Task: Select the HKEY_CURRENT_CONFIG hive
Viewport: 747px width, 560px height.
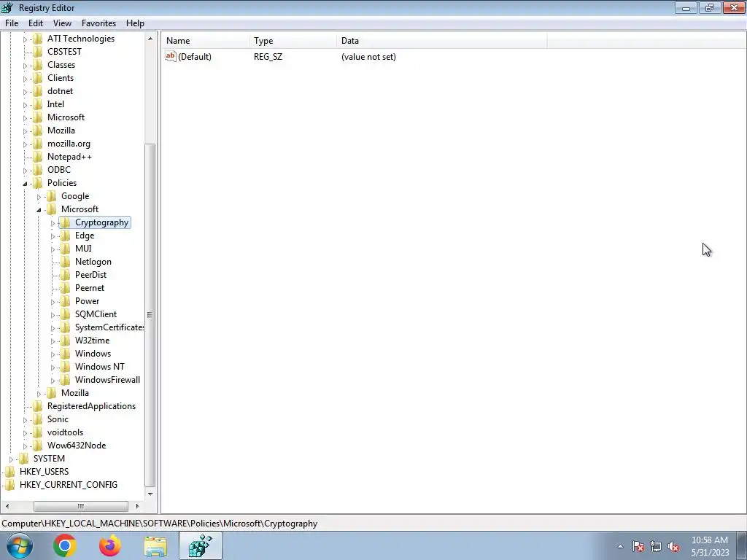Action: (x=68, y=484)
